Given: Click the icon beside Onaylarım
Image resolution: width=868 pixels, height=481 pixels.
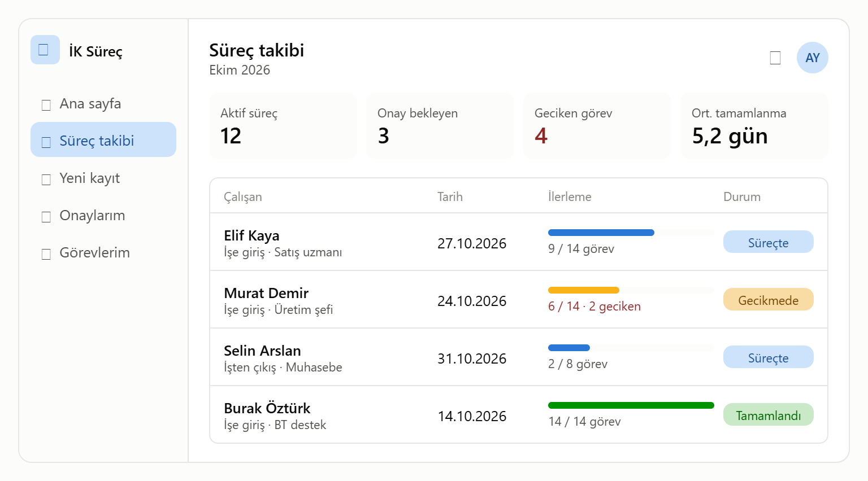Looking at the screenshot, I should click(46, 217).
